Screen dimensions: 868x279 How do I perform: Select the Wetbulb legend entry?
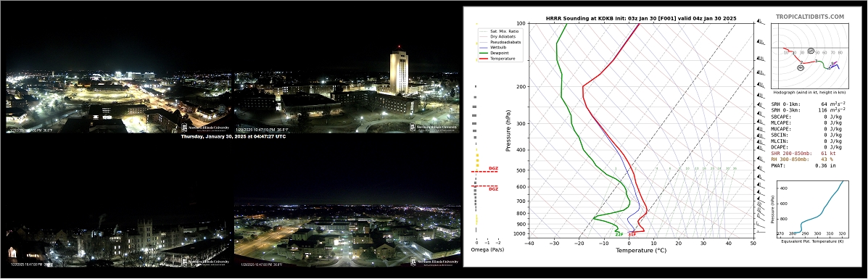point(495,48)
